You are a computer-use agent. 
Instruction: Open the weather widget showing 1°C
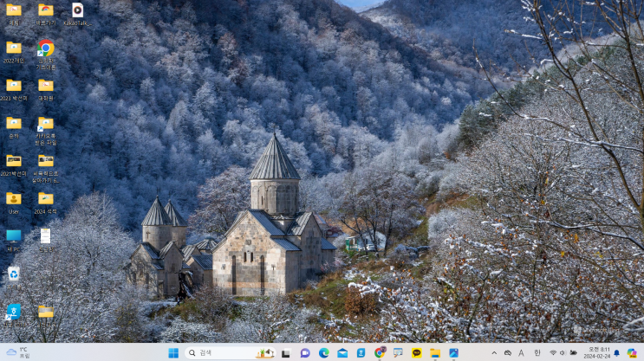[x=18, y=353]
